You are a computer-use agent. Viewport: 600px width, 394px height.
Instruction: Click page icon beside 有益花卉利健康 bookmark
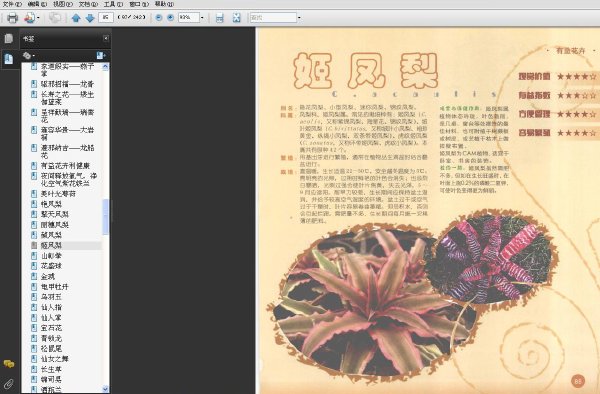pos(34,166)
